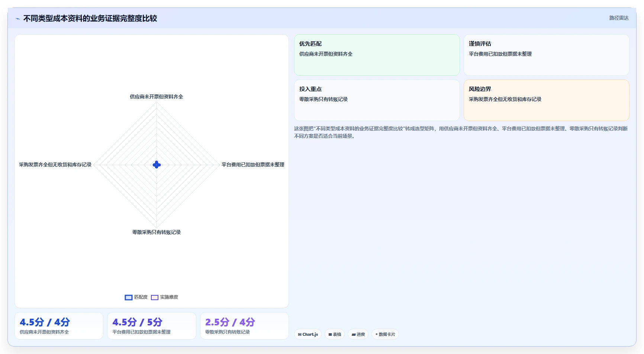Click the radar axis label 供应商未开票但资料齐全
This screenshot has height=354, width=644.
157,97
